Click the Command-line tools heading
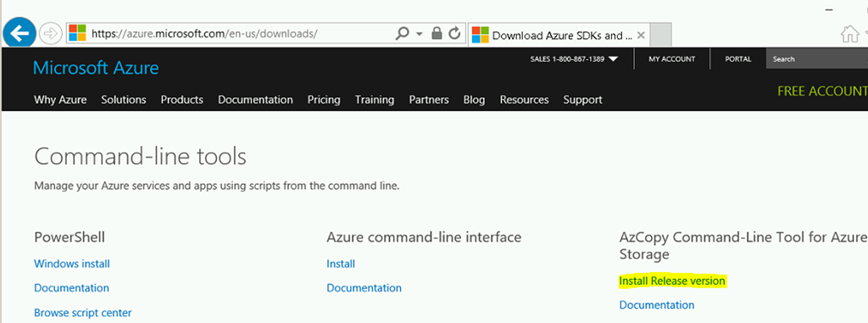Screen dimensions: 868x323 click(140, 157)
